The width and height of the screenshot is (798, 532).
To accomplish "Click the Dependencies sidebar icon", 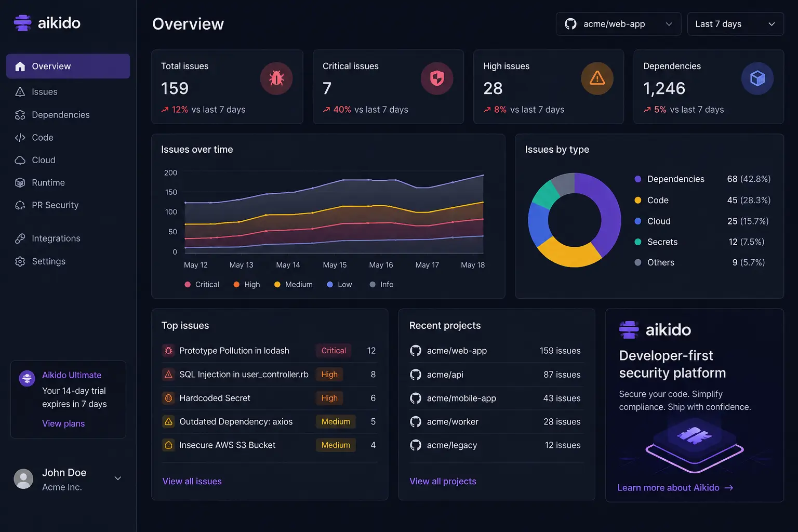I will tap(20, 115).
